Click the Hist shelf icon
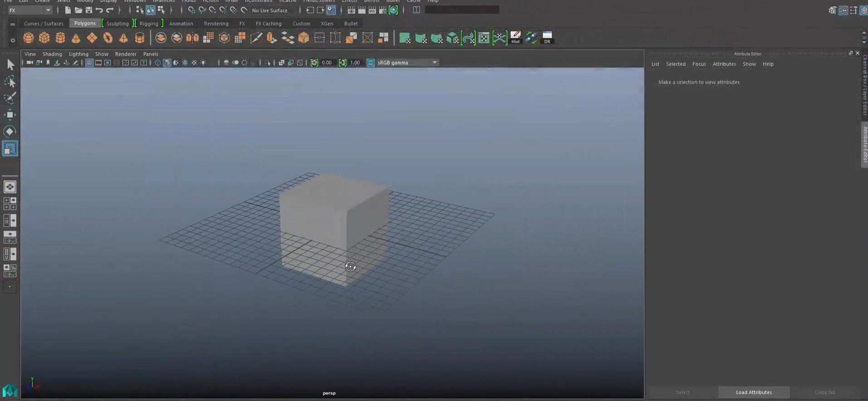Screen dimensions: 868x401 (x=515, y=38)
